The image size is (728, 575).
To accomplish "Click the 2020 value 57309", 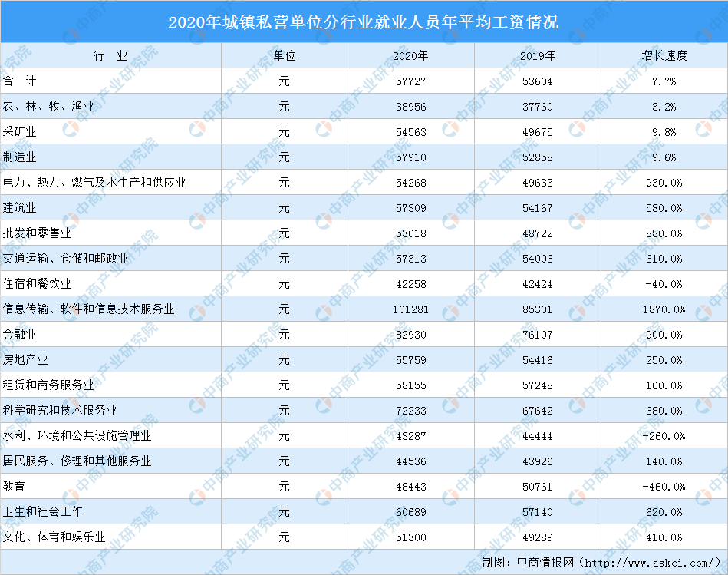I will click(x=411, y=208).
